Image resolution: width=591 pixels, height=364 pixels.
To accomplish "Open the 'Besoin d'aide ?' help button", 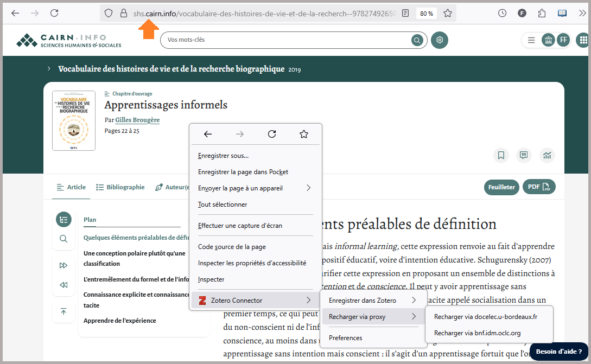I will tap(558, 352).
